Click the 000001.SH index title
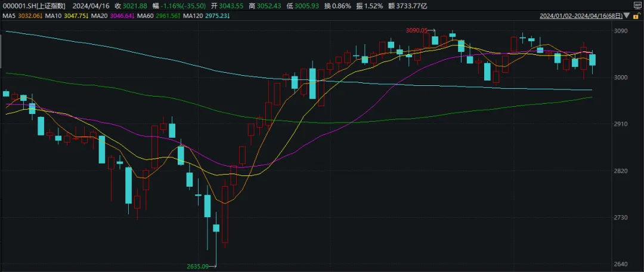The height and width of the screenshot is (272, 644). (x=35, y=6)
